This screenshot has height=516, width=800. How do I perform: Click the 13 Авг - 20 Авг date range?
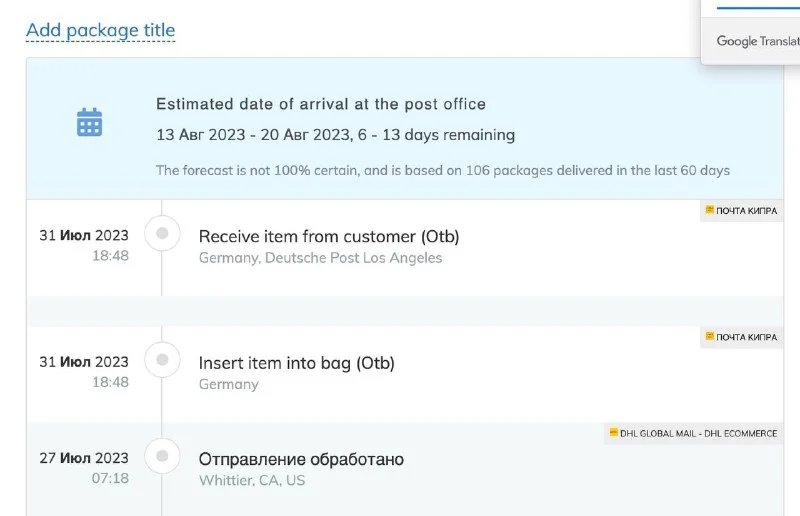click(x=335, y=134)
